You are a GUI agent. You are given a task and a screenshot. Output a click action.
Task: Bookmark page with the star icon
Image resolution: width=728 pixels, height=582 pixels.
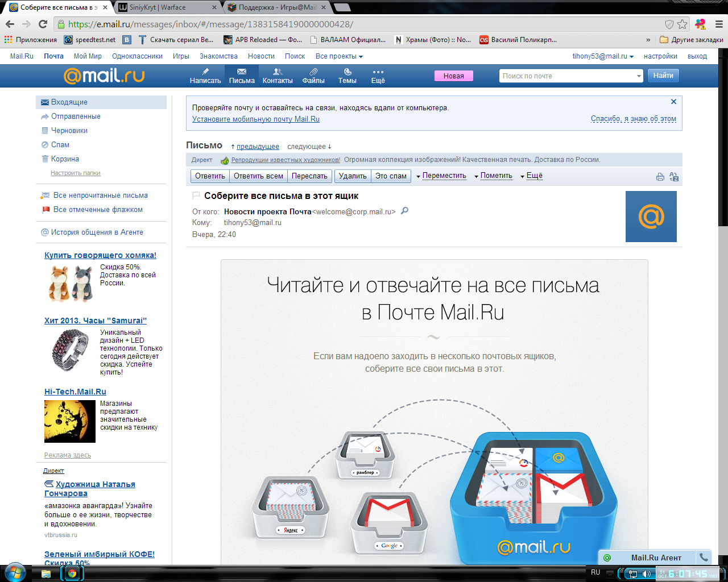point(682,24)
